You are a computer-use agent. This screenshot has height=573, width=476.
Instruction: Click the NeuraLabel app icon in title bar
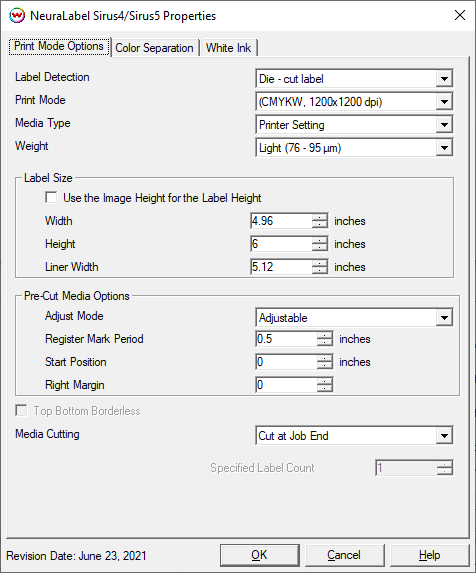(x=17, y=16)
